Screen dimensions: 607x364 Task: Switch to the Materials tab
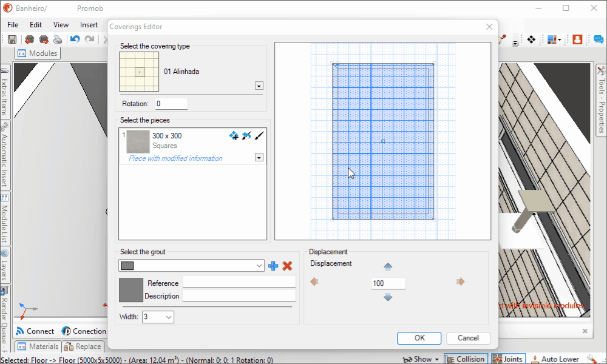(x=38, y=346)
